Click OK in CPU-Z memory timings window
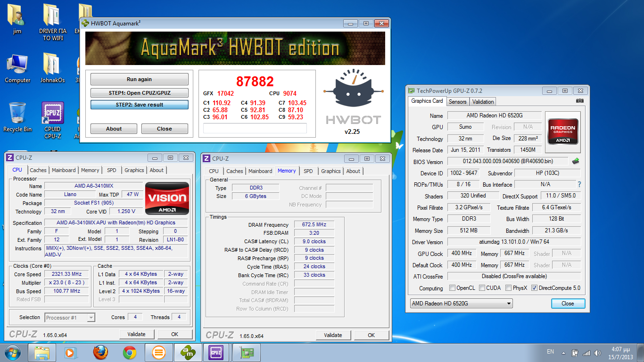Image resolution: width=644 pixels, height=362 pixels. click(x=371, y=335)
